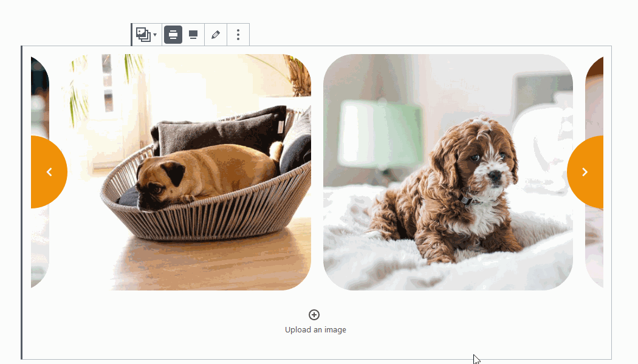Select the wide width alignment button
This screenshot has height=364, width=638.
pyautogui.click(x=173, y=35)
